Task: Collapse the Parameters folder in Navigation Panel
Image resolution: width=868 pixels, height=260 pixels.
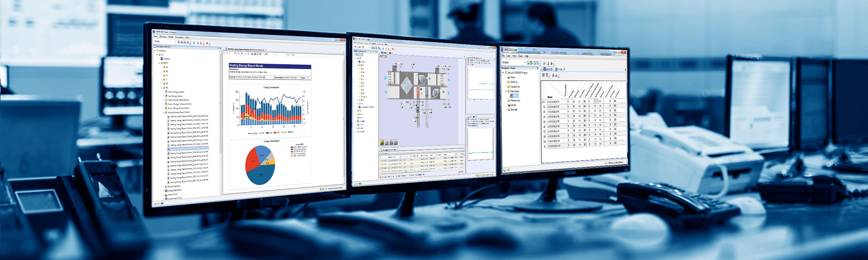Action: (x=506, y=91)
